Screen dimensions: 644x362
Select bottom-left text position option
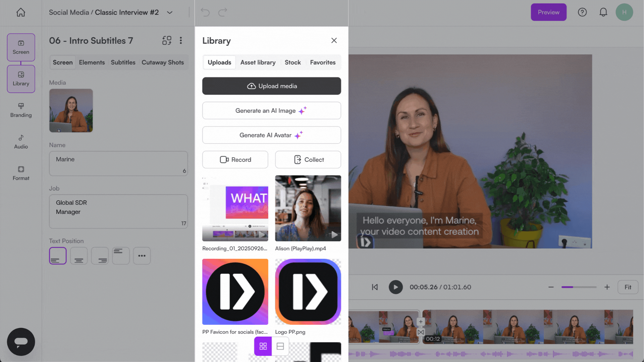pyautogui.click(x=58, y=256)
